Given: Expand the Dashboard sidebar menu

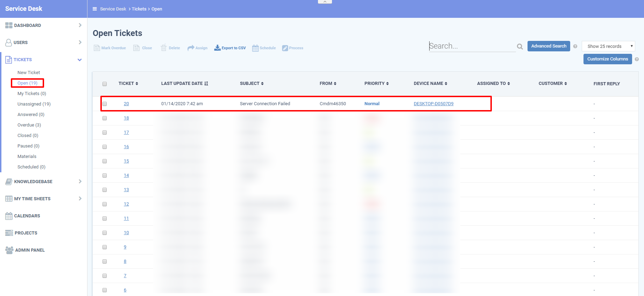Looking at the screenshot, I should point(80,25).
